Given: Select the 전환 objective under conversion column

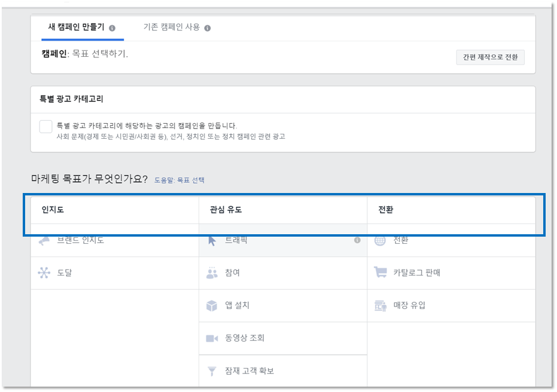Looking at the screenshot, I should coord(452,240).
